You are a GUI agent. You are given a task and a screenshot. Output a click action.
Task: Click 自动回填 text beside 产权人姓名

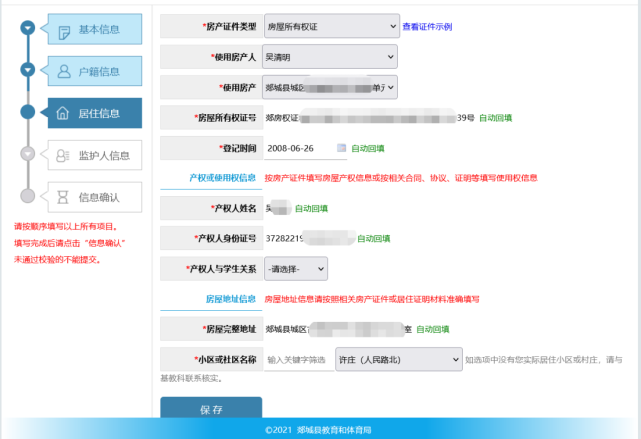[312, 208]
